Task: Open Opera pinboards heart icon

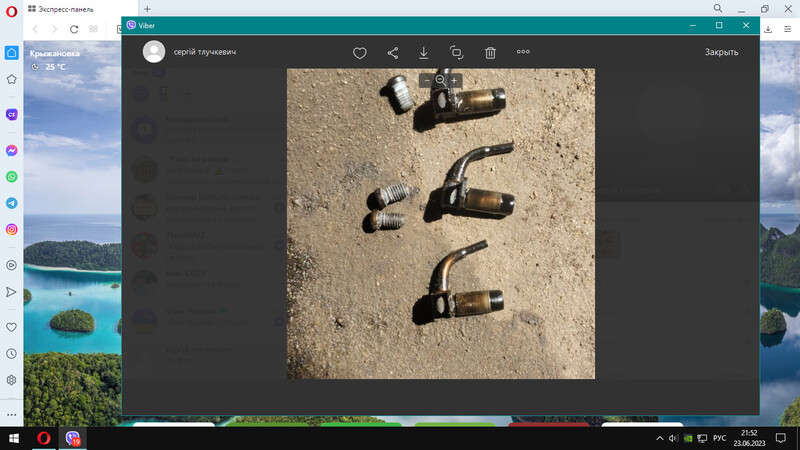Action: pos(12,328)
